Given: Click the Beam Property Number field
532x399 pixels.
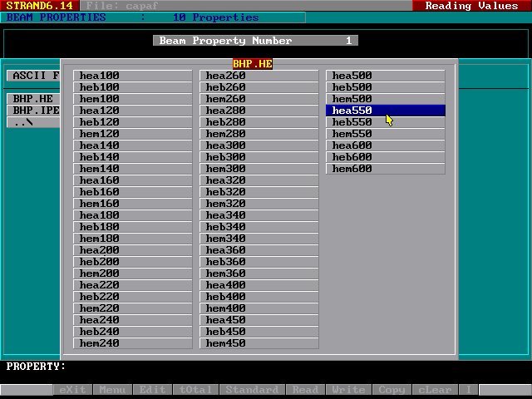Looking at the screenshot, I should pos(256,41).
